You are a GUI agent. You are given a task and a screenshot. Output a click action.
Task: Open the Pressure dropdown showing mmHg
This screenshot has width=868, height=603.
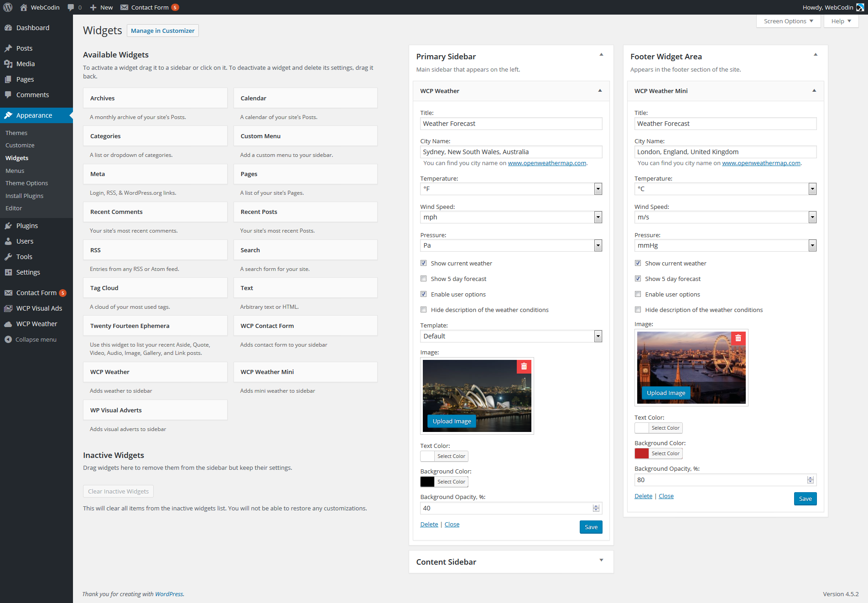725,245
